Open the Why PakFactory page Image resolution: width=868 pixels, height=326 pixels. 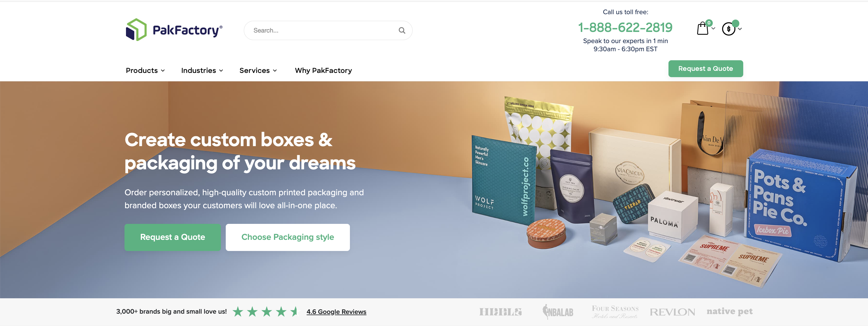coord(323,71)
